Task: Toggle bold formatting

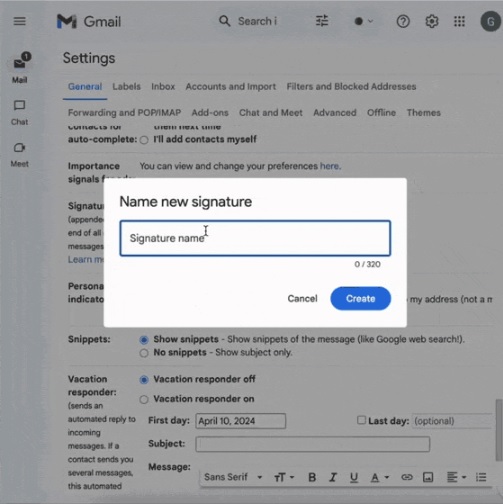Action: tap(312, 477)
